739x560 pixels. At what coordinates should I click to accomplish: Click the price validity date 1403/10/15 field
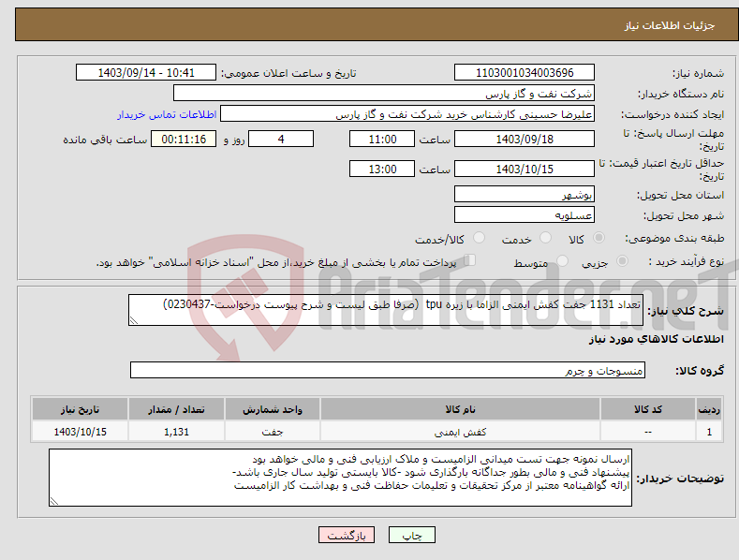(525, 169)
